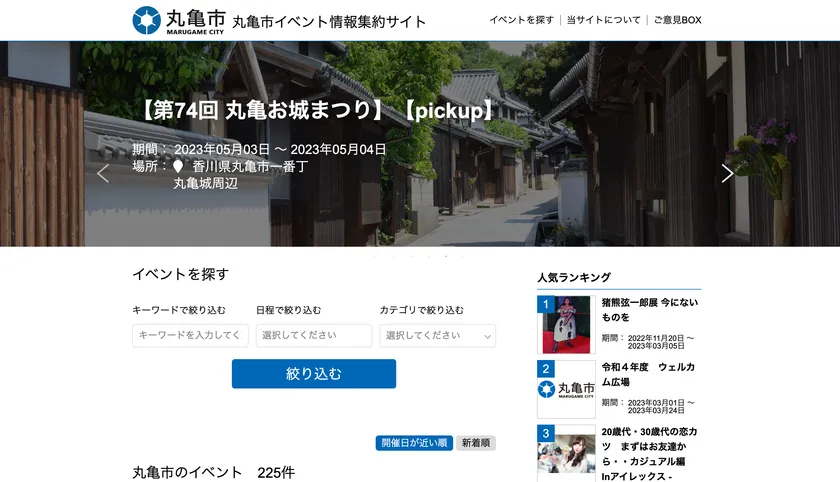Open 当サイトについて in top navigation
The height and width of the screenshot is (482, 840).
pyautogui.click(x=604, y=20)
